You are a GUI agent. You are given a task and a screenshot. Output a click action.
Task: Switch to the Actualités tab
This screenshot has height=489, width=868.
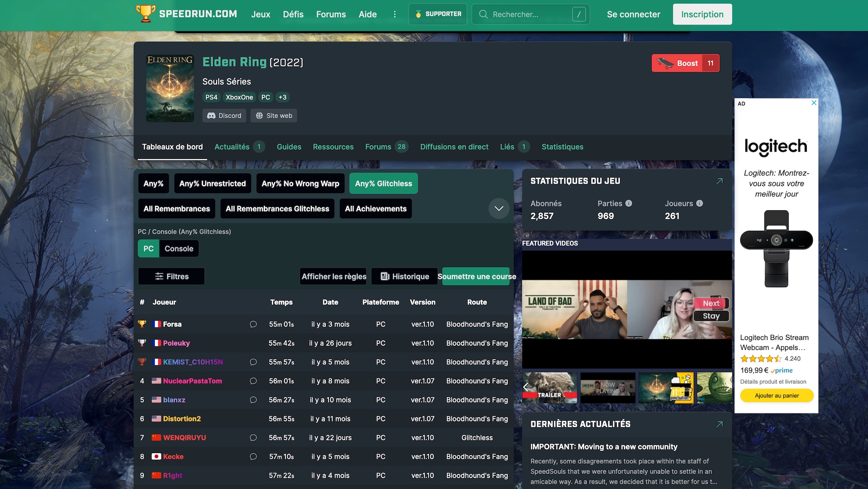tap(239, 147)
